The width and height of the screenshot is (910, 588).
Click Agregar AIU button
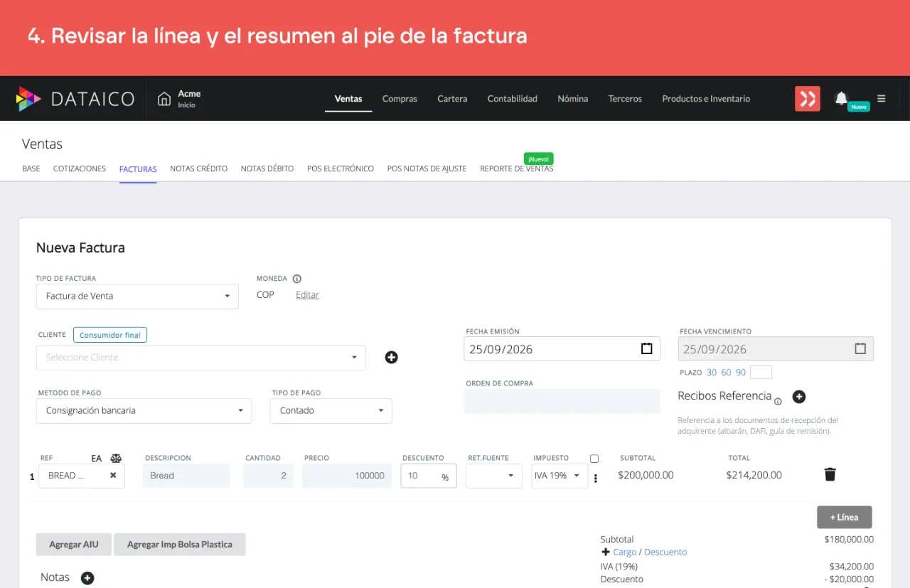(74, 545)
